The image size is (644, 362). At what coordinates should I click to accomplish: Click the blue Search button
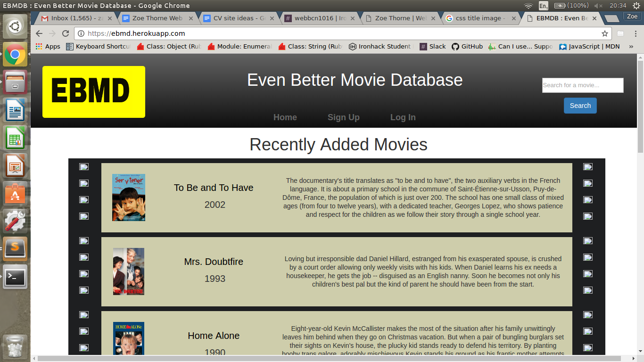(580, 106)
